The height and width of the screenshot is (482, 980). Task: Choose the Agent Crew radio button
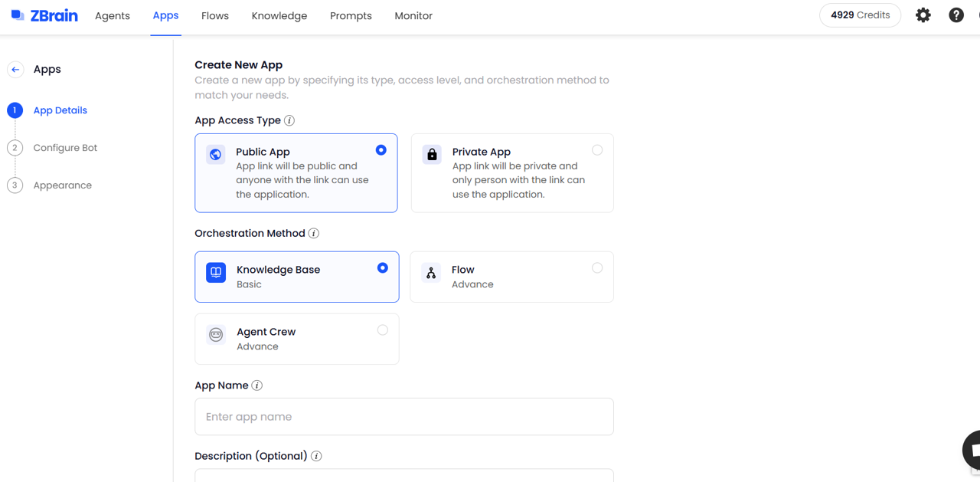point(382,330)
